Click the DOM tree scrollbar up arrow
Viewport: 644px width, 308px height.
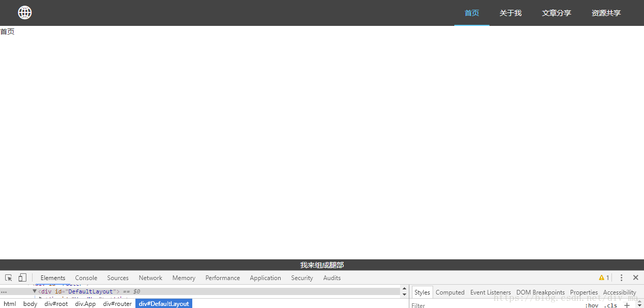click(x=404, y=288)
